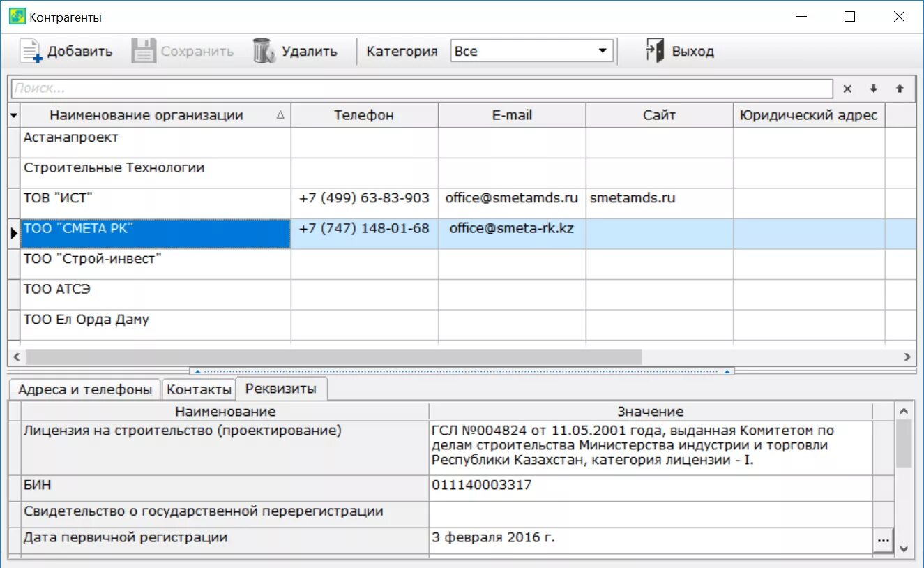
Task: Maximize the Контрагенты window
Action: coord(849,17)
